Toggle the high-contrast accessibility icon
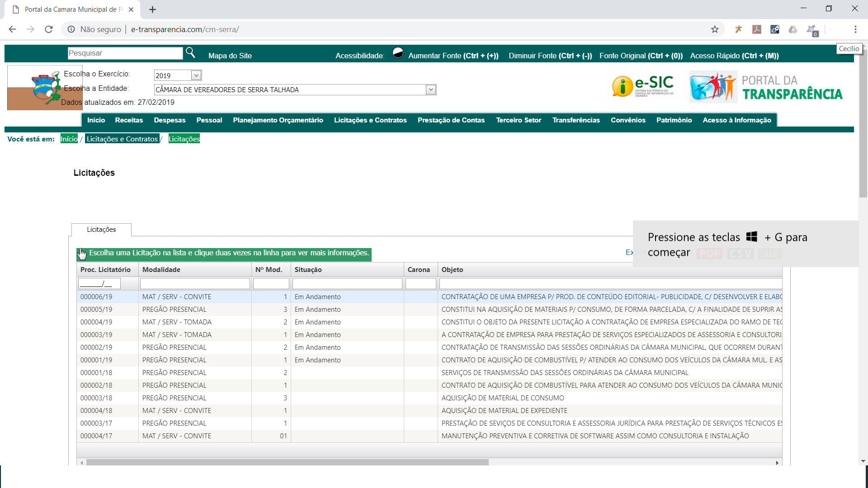Viewport: 868px width, 488px height. 398,53
